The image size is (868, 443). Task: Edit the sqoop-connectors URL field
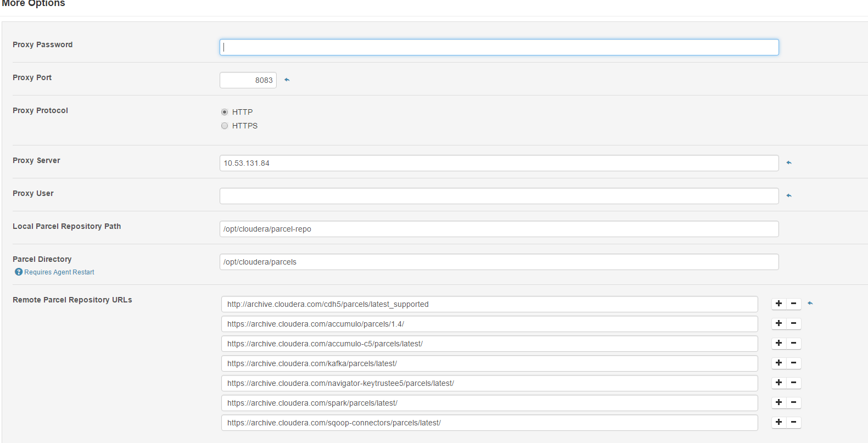(490, 423)
